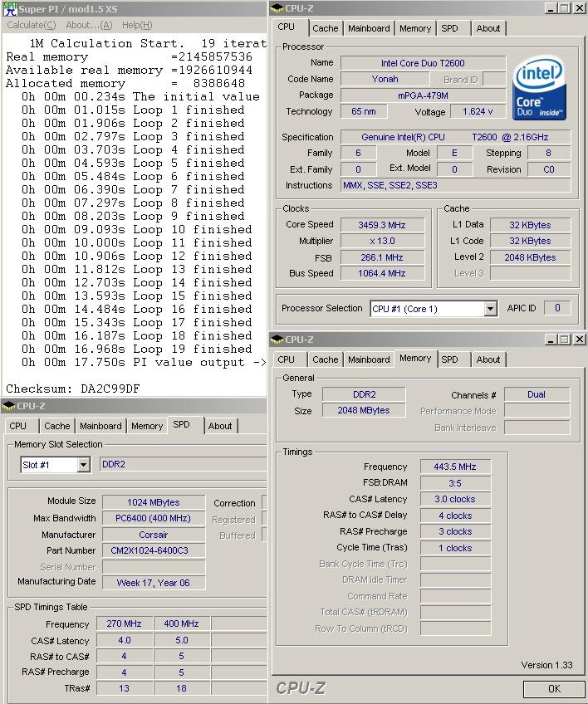Open Cache tab in SPD CPU-Z window
Image resolution: width=588 pixels, height=704 pixels.
point(57,426)
